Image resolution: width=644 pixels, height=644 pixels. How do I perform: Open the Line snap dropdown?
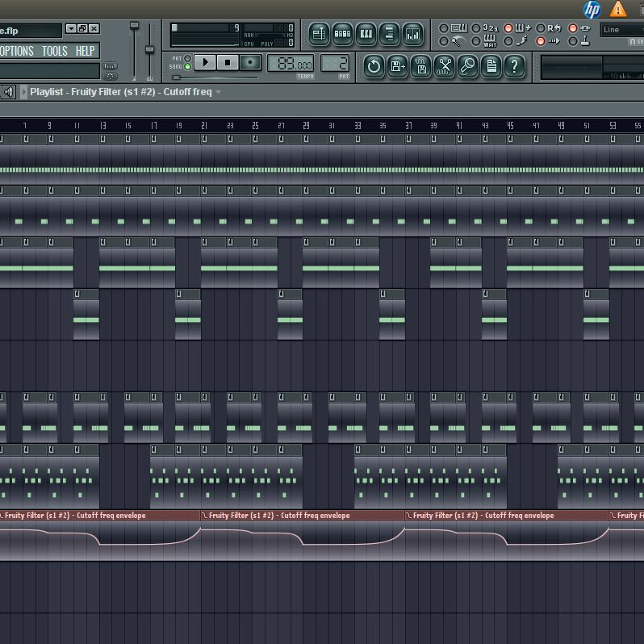coord(622,30)
